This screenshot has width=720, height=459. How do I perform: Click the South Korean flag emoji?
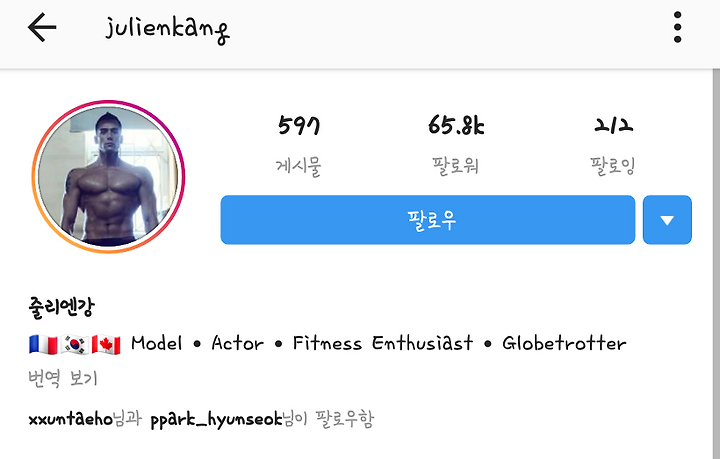(75, 345)
